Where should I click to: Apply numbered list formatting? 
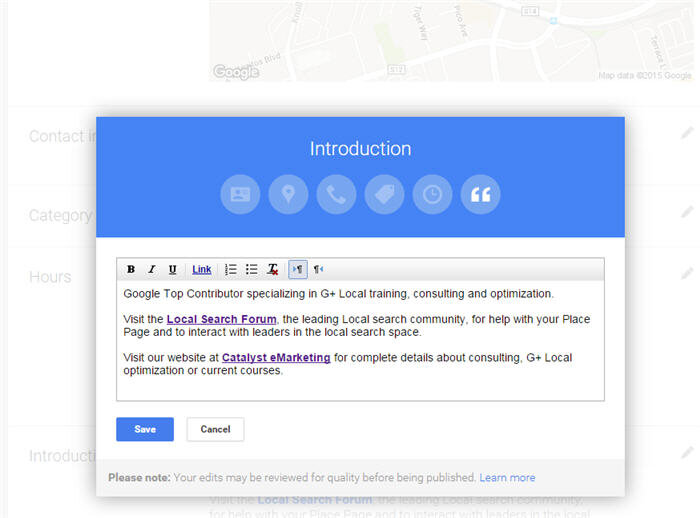(231, 269)
